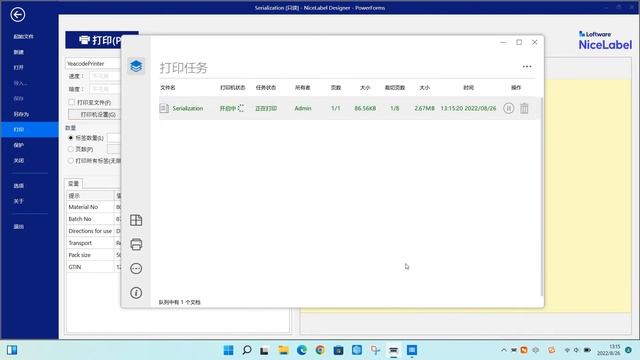Open taskbar Search
This screenshot has width=640, height=360.
(x=247, y=350)
